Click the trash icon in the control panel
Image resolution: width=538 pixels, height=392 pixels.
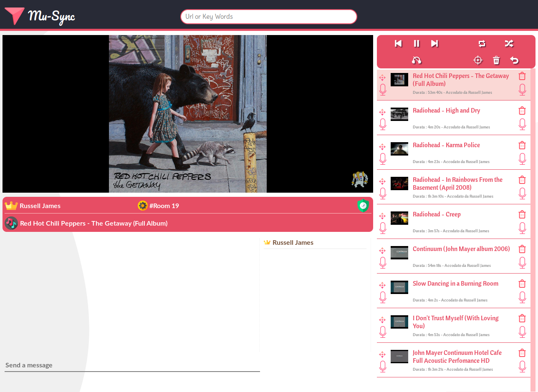(496, 60)
